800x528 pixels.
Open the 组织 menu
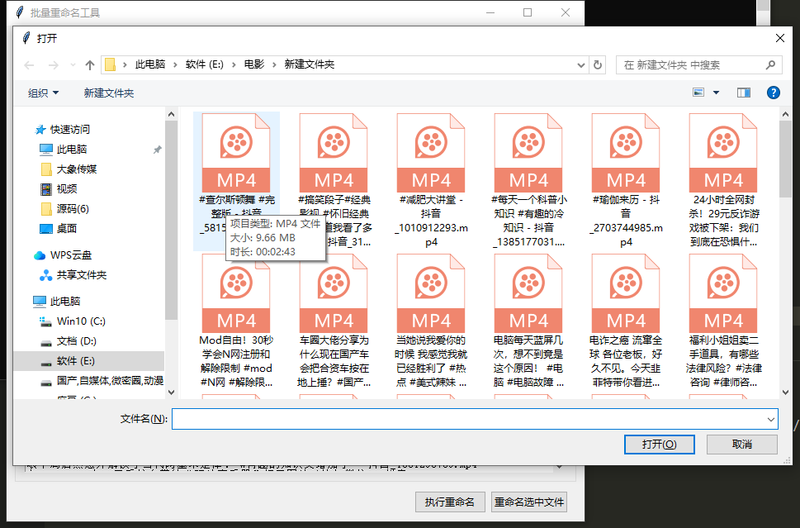(x=43, y=93)
